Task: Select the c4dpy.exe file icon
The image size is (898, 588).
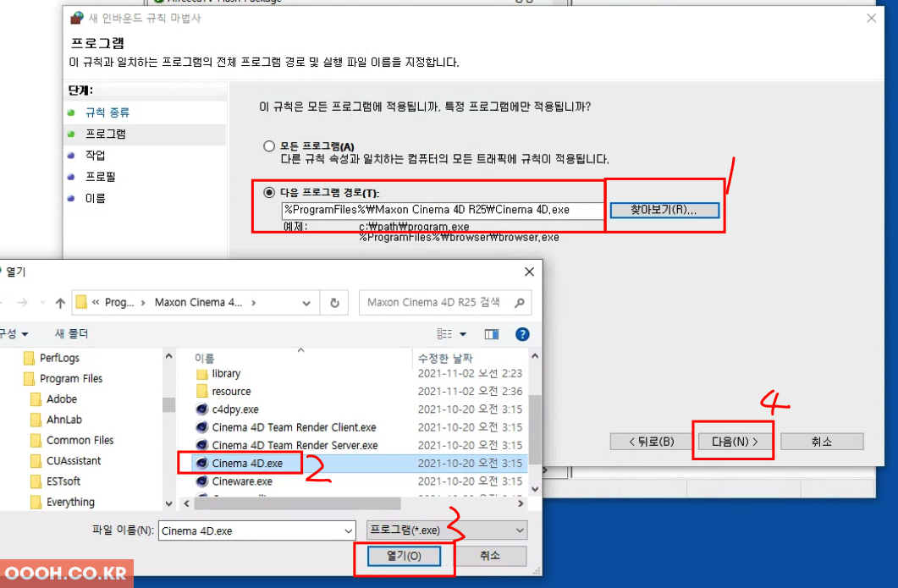Action: click(201, 409)
